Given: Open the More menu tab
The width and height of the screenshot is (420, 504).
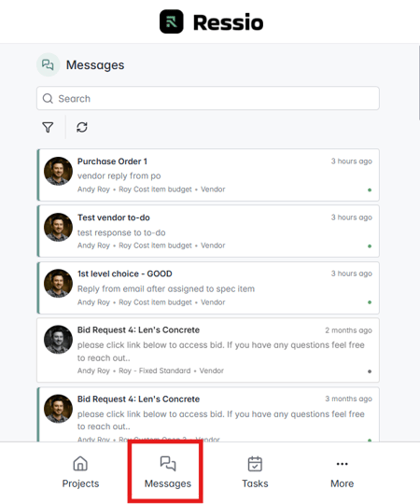Looking at the screenshot, I should point(342,472).
